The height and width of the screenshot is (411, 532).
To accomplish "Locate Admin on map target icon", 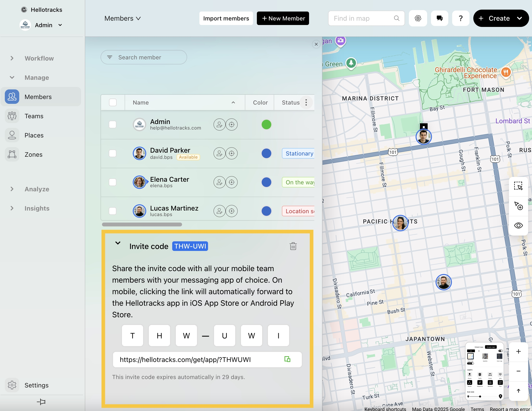I will (x=231, y=125).
